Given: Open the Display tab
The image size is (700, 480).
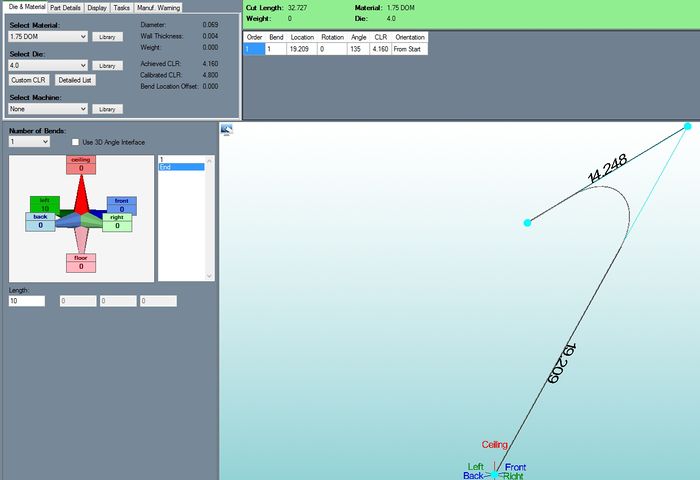Looking at the screenshot, I should (x=96, y=7).
